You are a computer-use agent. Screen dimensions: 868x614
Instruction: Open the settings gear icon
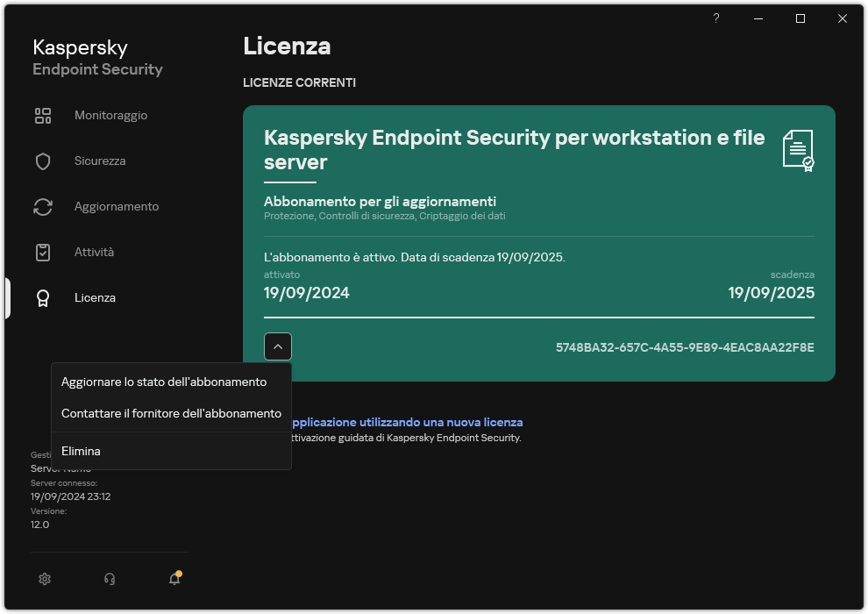(44, 579)
